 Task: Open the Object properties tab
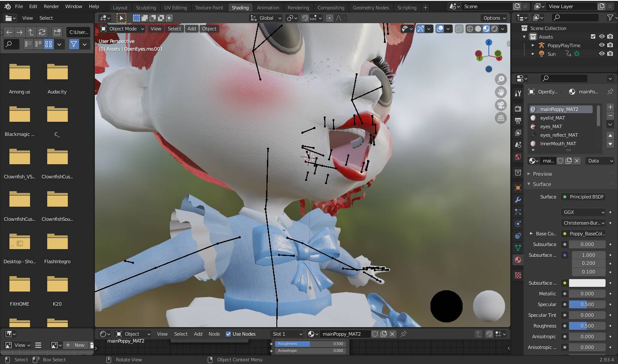point(518,187)
